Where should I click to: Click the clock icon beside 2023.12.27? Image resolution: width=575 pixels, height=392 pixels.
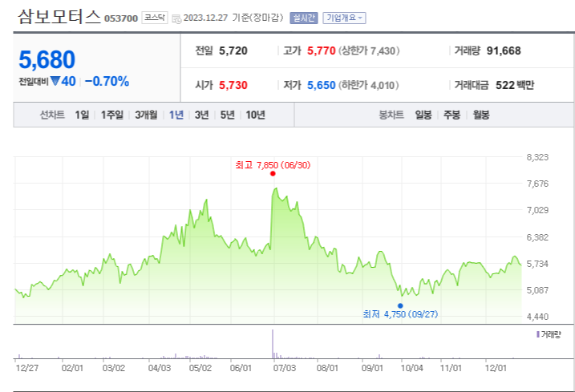[x=176, y=18]
